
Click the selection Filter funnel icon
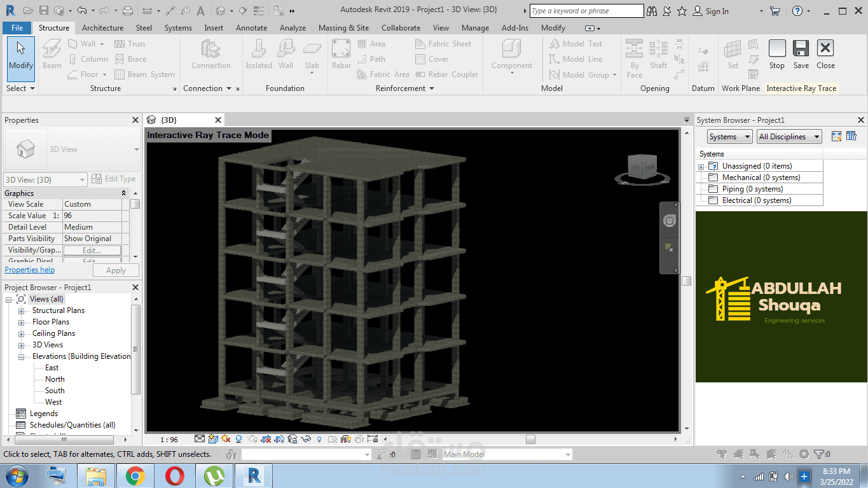[x=818, y=454]
